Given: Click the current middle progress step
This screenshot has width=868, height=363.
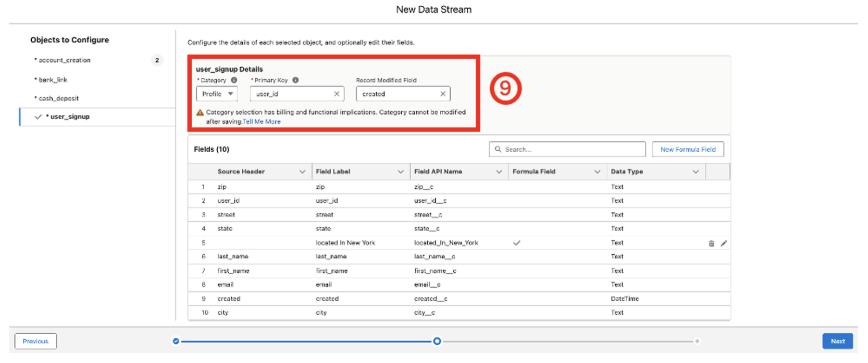Looking at the screenshot, I should [437, 341].
